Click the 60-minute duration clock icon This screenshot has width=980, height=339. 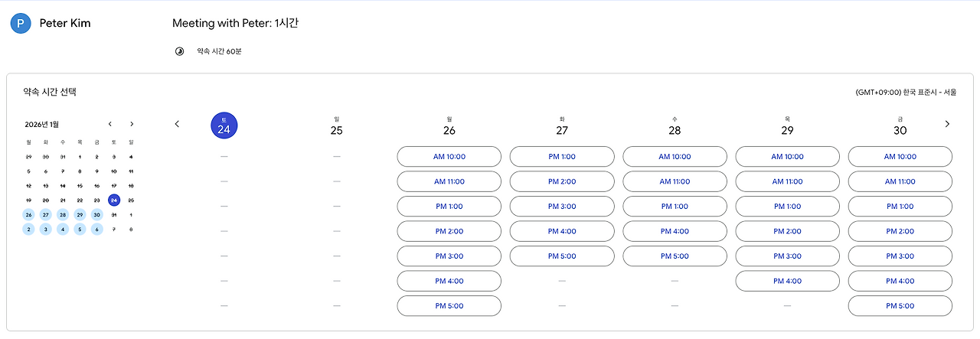click(180, 51)
